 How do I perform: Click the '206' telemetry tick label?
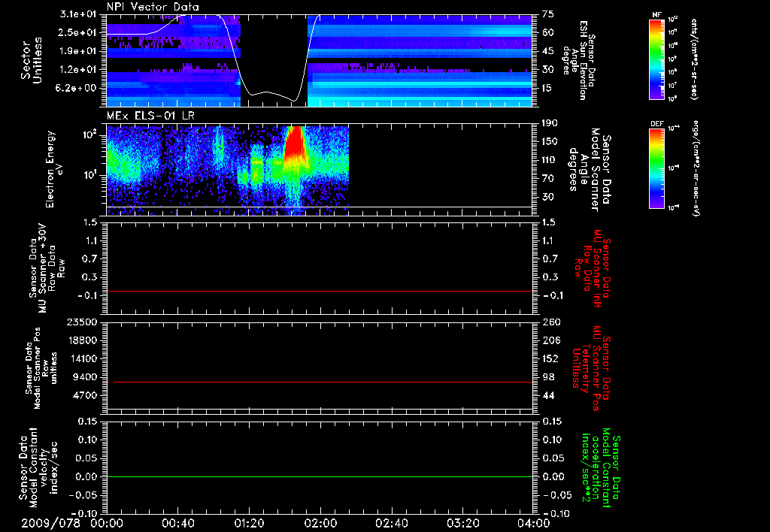tap(550, 340)
